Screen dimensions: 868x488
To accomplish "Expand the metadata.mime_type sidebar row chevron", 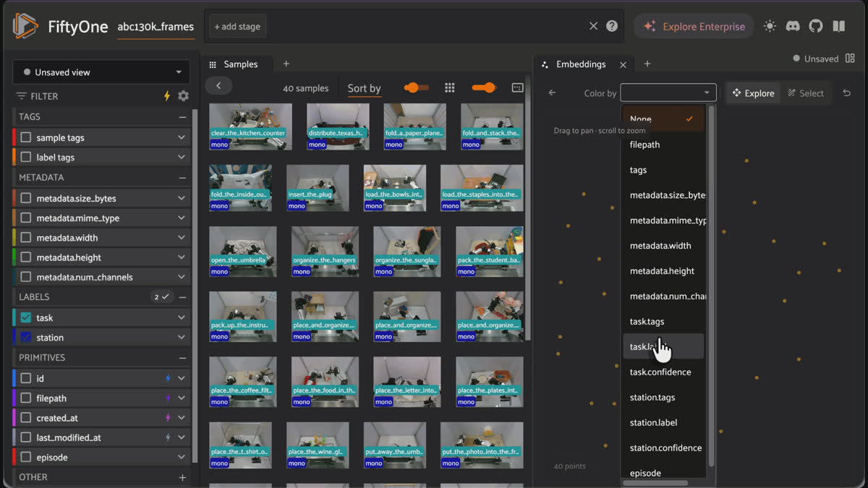I will tap(182, 218).
